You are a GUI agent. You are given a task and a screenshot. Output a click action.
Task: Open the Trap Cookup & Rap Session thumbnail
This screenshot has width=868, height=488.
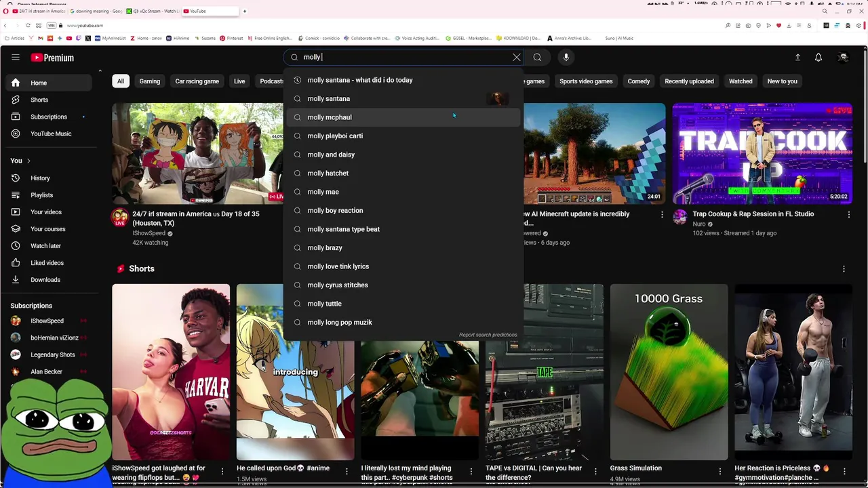tap(762, 153)
